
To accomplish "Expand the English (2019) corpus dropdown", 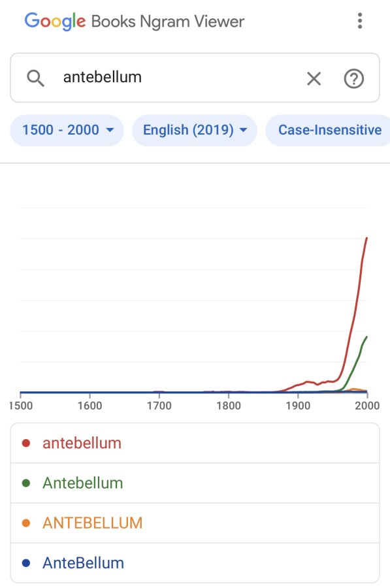I will (194, 130).
